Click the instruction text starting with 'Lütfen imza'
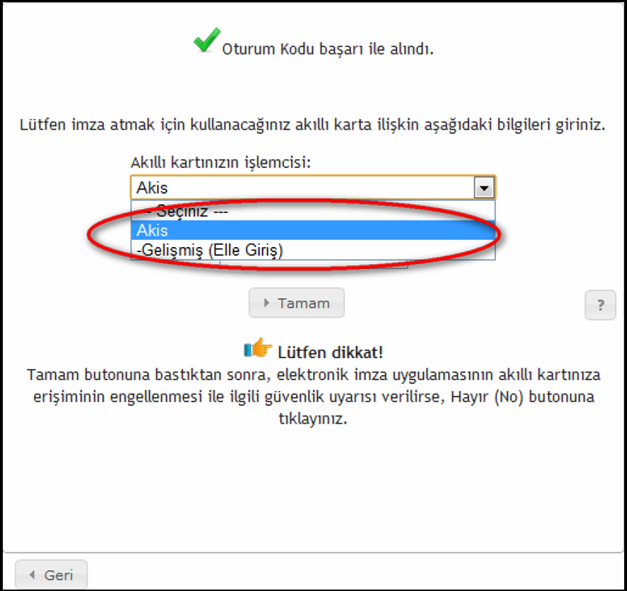The height and width of the screenshot is (591, 627). [x=313, y=125]
